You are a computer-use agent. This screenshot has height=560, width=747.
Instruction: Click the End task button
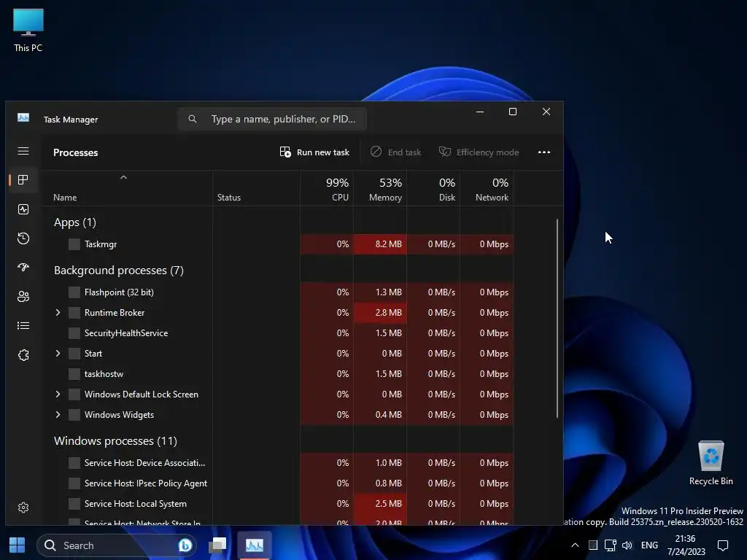coord(396,152)
